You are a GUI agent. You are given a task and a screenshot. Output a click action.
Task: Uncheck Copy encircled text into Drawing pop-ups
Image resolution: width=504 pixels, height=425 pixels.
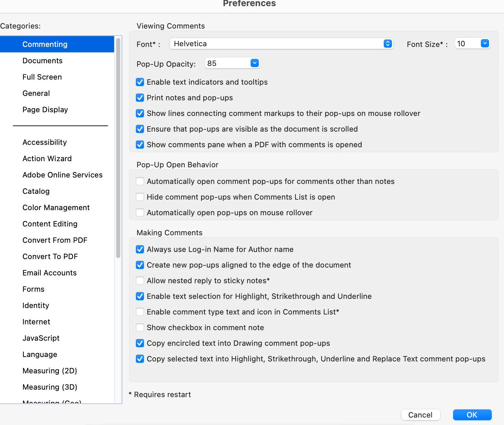coord(140,343)
